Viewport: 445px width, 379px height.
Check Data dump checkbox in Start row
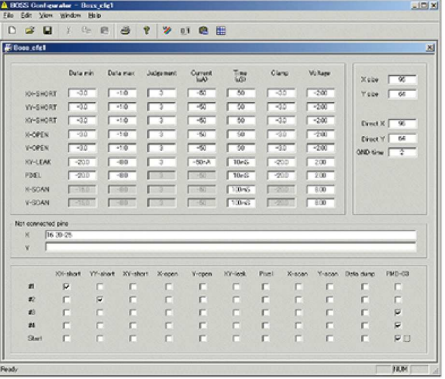[365, 338]
